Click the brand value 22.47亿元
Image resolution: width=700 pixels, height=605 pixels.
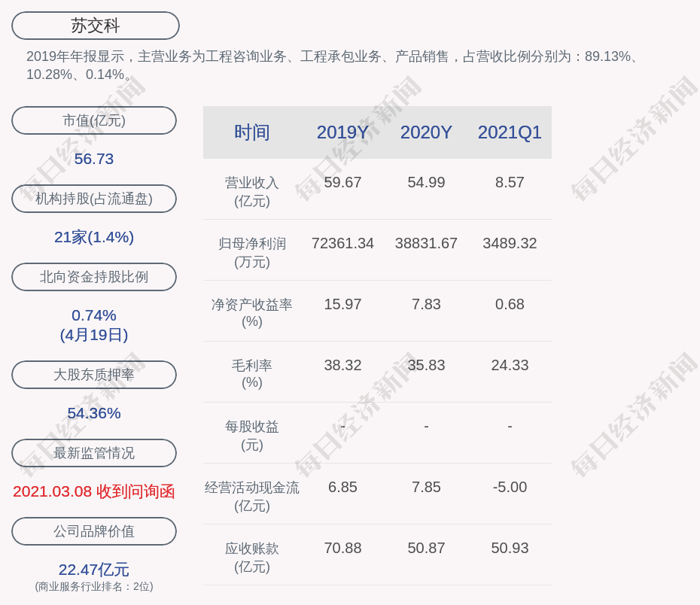point(94,570)
